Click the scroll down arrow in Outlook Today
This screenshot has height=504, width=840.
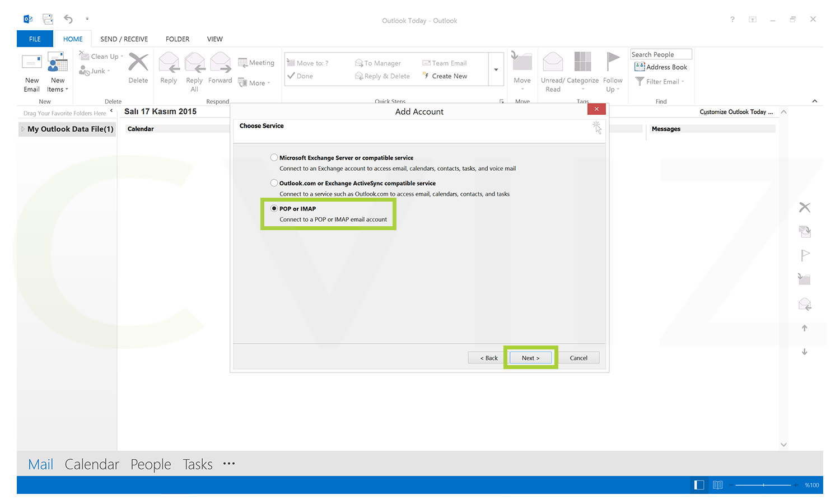[783, 445]
